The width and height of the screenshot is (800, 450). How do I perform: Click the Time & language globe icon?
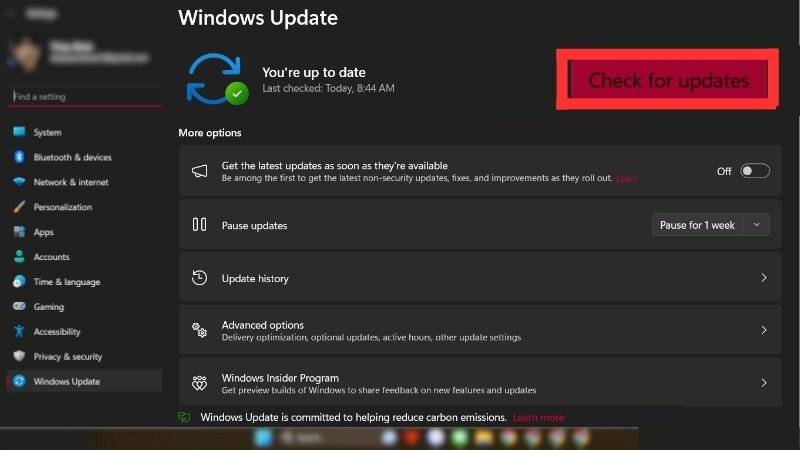(x=19, y=281)
